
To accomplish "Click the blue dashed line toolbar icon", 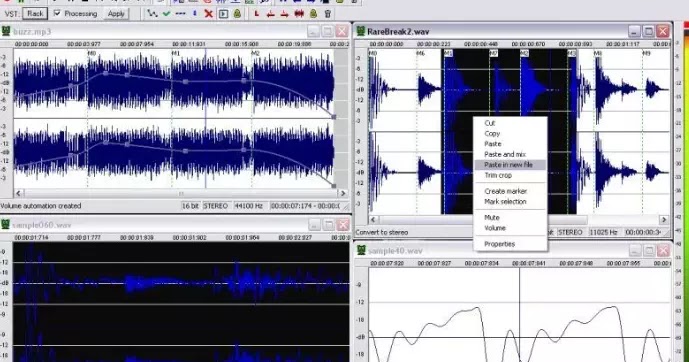I will [x=180, y=14].
